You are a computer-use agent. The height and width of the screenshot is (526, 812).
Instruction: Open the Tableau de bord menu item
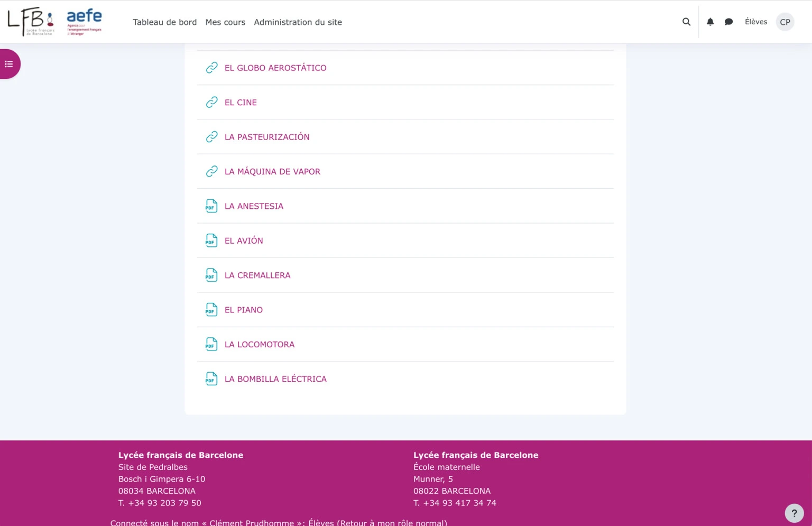point(164,22)
